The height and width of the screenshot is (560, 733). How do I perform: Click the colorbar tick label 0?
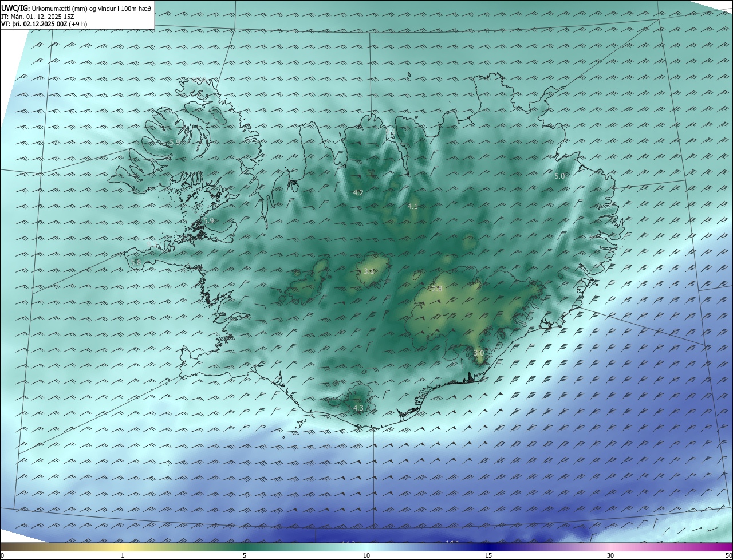click(2, 555)
